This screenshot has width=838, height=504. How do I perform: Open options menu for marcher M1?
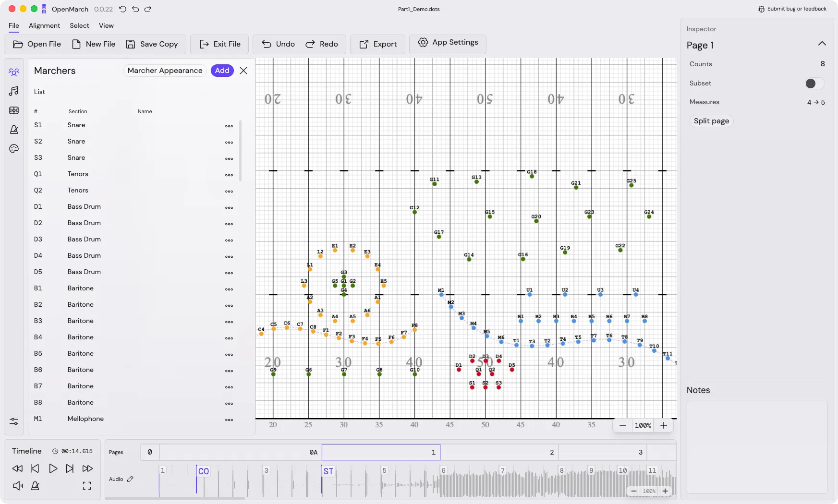click(229, 420)
